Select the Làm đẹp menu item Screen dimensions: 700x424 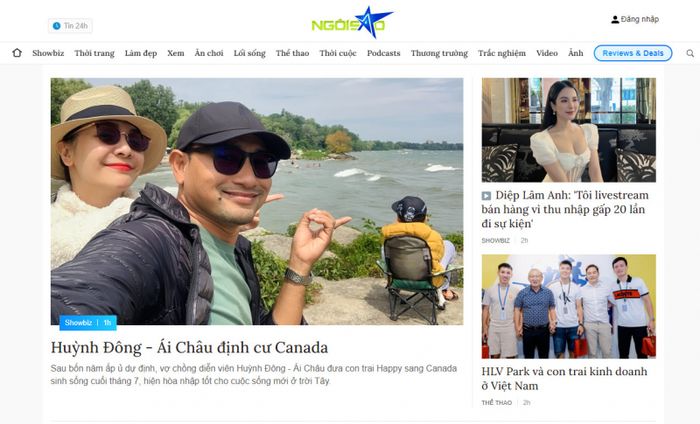click(x=141, y=53)
